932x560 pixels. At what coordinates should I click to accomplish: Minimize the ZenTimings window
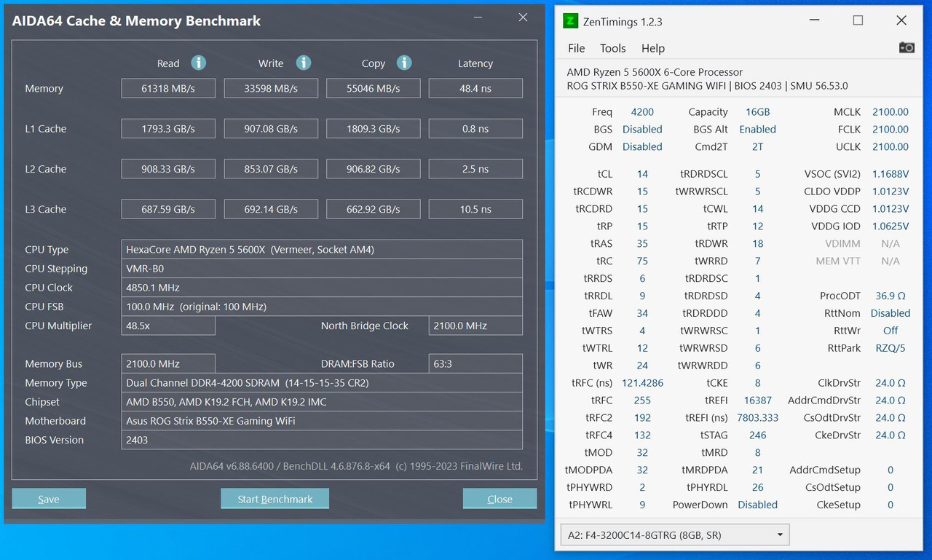click(815, 21)
